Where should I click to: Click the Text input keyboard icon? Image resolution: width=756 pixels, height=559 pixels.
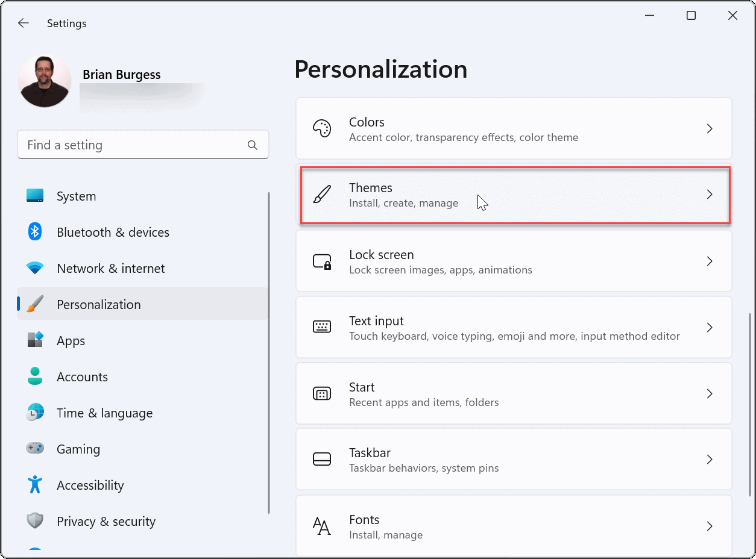(322, 327)
